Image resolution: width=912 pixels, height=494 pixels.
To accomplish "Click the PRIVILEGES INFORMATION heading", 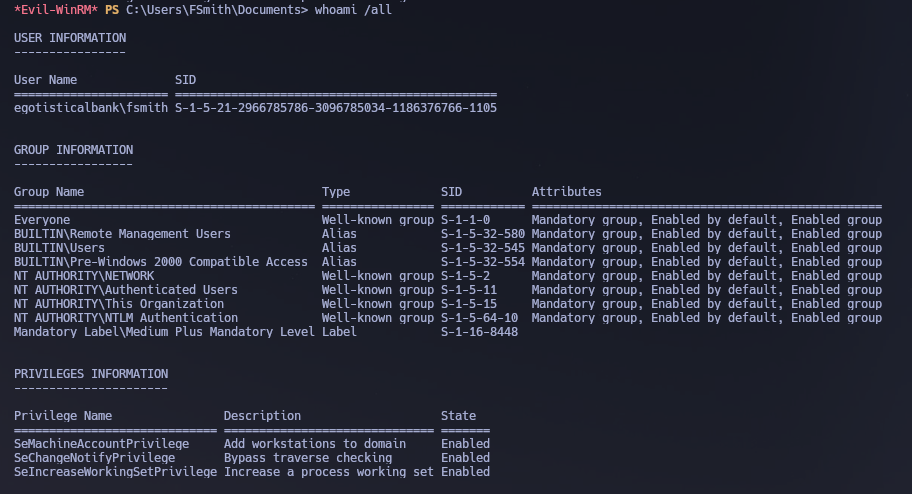I will pos(91,374).
